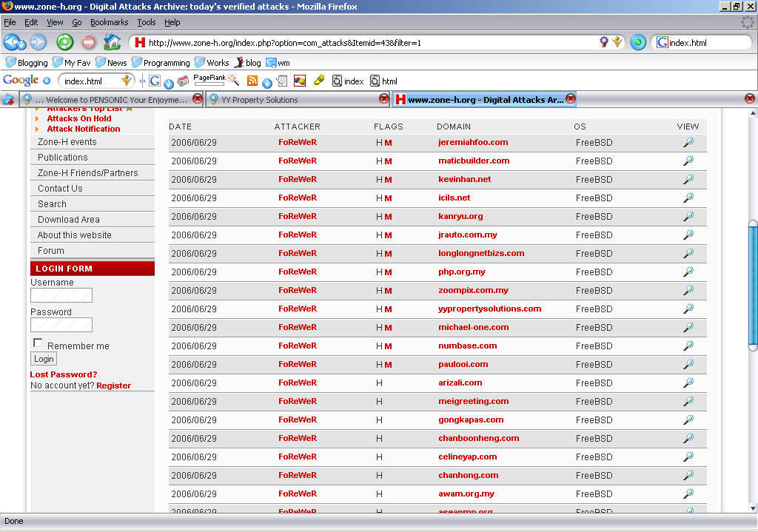
Task: Open the File menu
Action: 10,22
